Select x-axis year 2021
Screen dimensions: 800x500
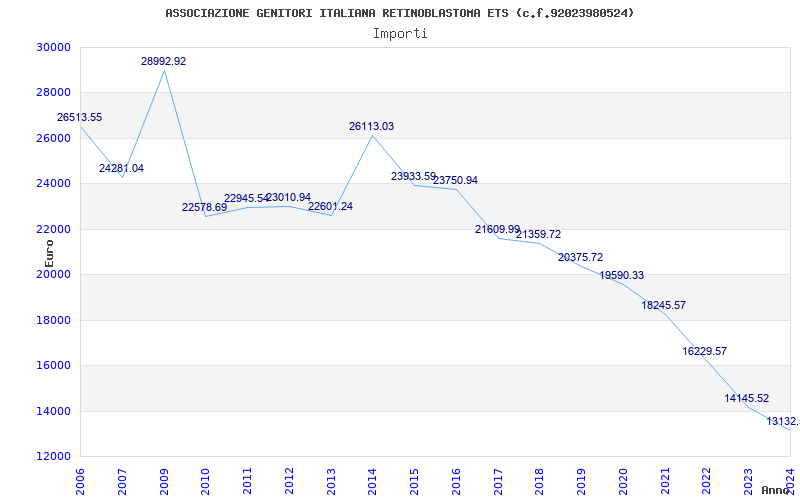[665, 481]
